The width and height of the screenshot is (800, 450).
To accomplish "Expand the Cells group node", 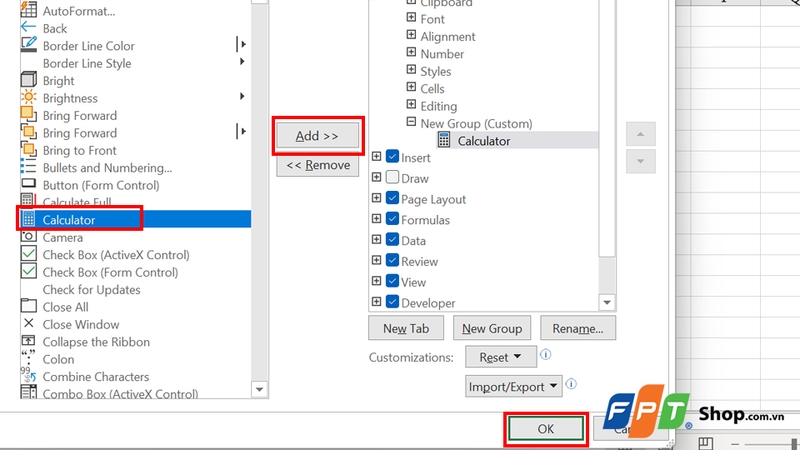I will tap(411, 87).
